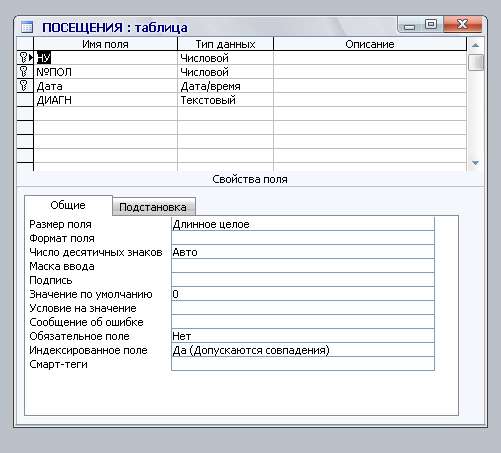Click the Формат поля value field
Screen dimensions: 501x453
tap(303, 238)
